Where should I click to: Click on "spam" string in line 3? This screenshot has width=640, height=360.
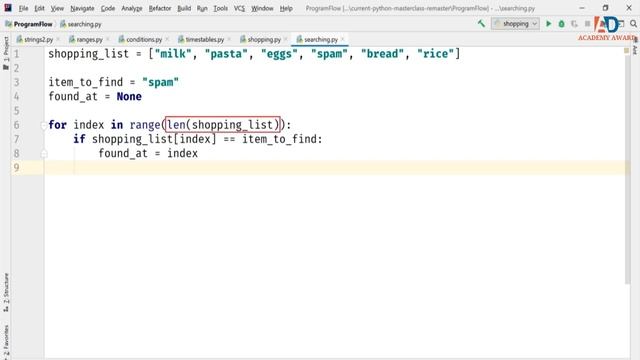(x=160, y=82)
